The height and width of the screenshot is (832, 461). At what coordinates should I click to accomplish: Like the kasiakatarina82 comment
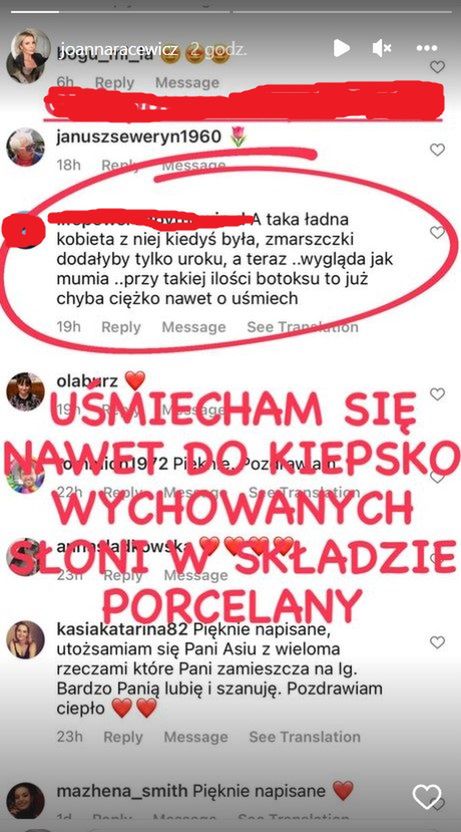[437, 643]
